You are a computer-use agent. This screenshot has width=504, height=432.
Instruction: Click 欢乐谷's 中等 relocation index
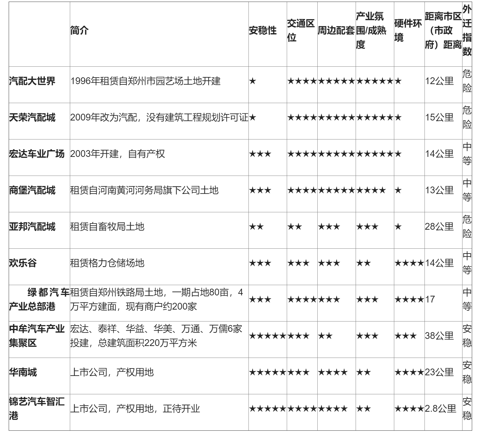(x=467, y=263)
